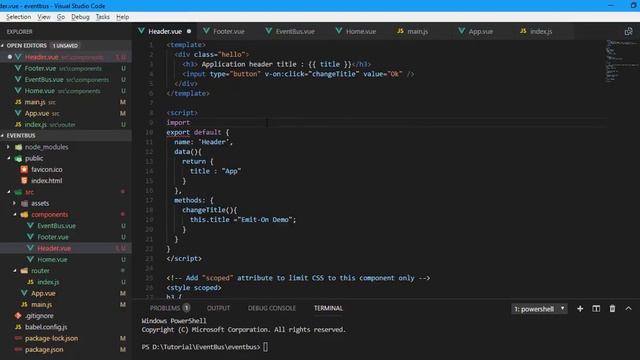Open the Tasks menu
The height and width of the screenshot is (360, 640).
(102, 17)
